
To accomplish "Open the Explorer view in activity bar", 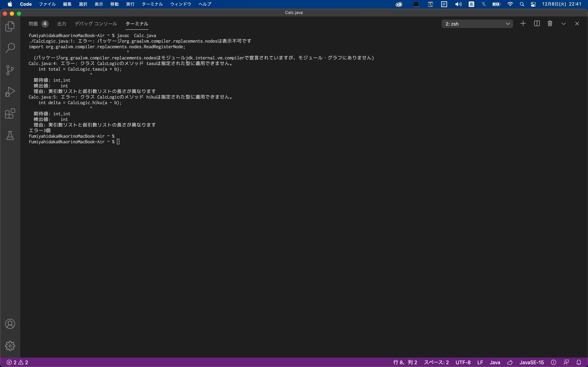I will [x=10, y=26].
